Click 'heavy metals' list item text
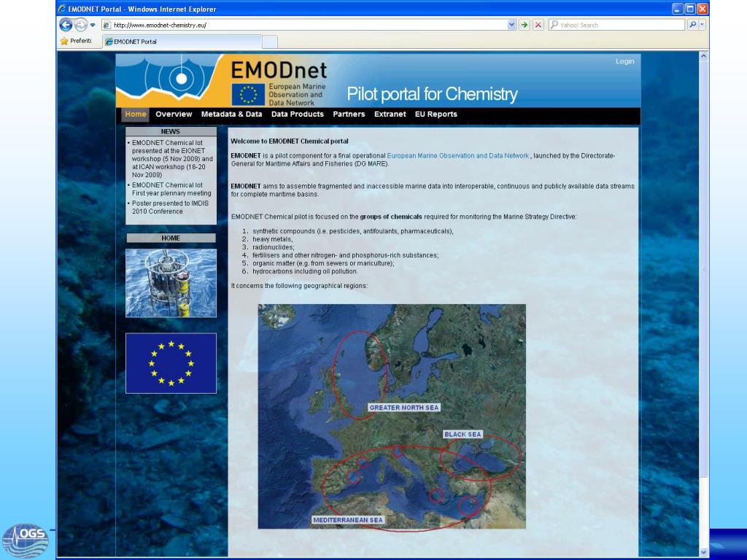 point(272,239)
